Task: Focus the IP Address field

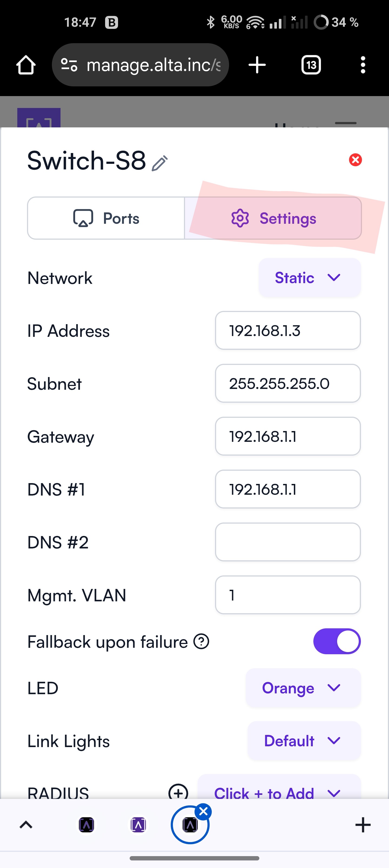Action: click(x=288, y=330)
